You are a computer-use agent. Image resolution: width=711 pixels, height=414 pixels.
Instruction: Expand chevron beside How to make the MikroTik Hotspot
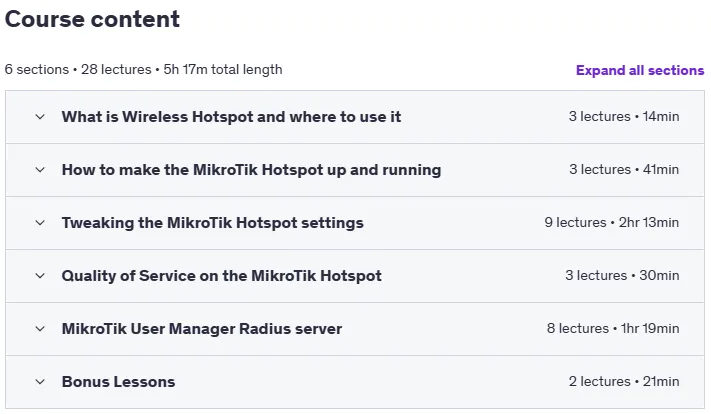pyautogui.click(x=40, y=170)
